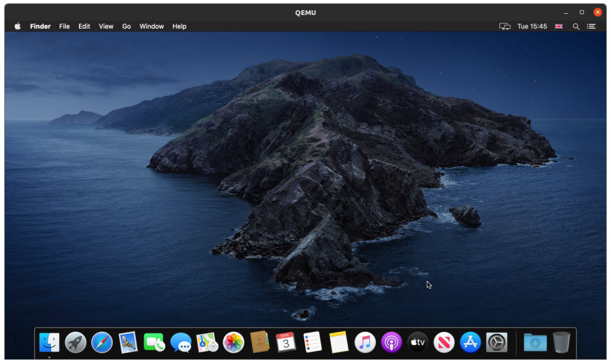Open the Music app in the dock
Screen dimensions: 611x364
pos(365,342)
